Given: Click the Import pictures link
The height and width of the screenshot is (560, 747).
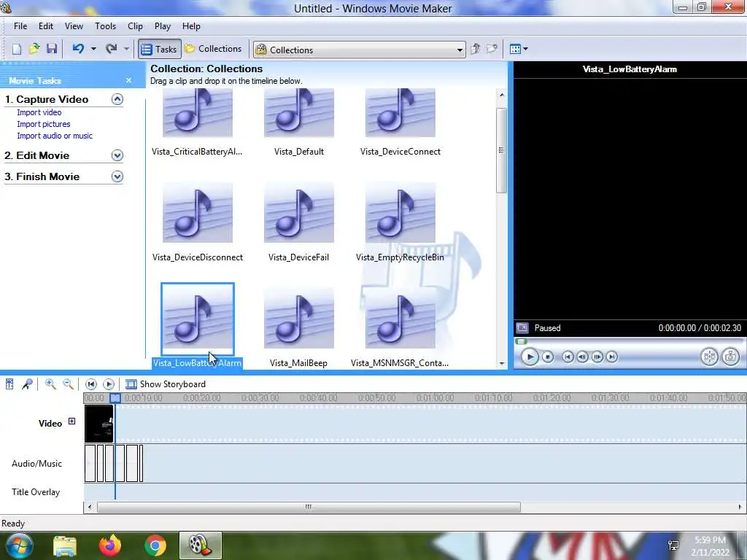Looking at the screenshot, I should point(43,124).
